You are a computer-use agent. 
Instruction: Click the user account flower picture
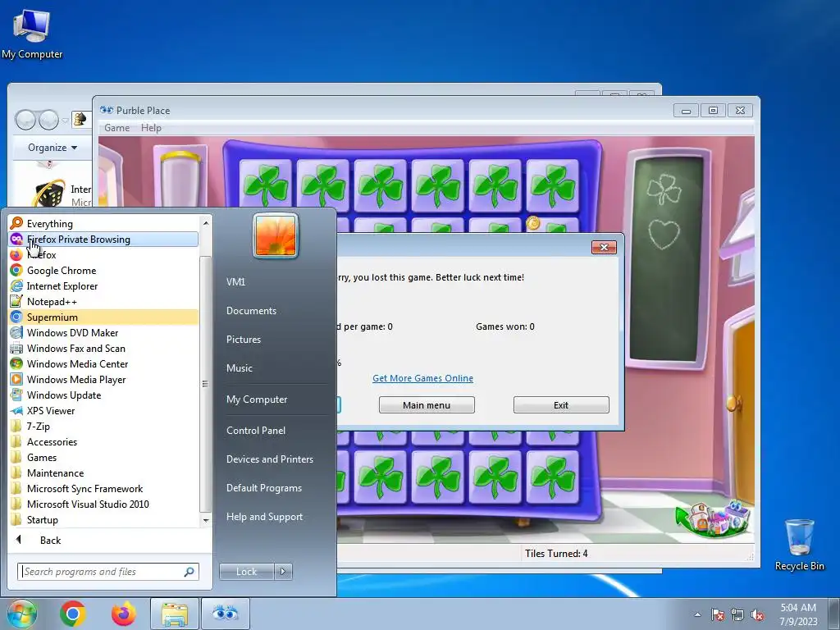tap(276, 235)
